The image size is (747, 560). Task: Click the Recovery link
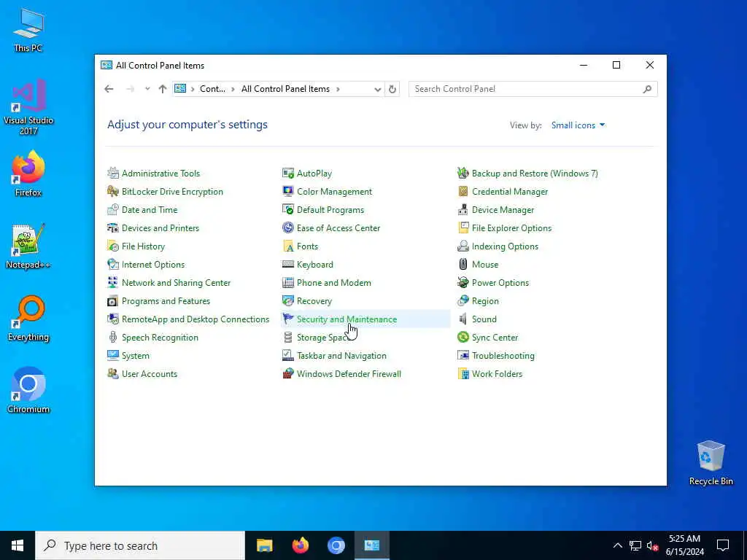(314, 301)
